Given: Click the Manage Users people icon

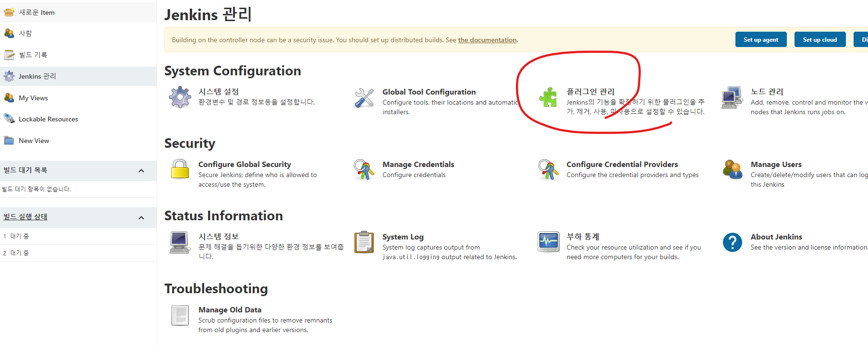Looking at the screenshot, I should tap(733, 169).
